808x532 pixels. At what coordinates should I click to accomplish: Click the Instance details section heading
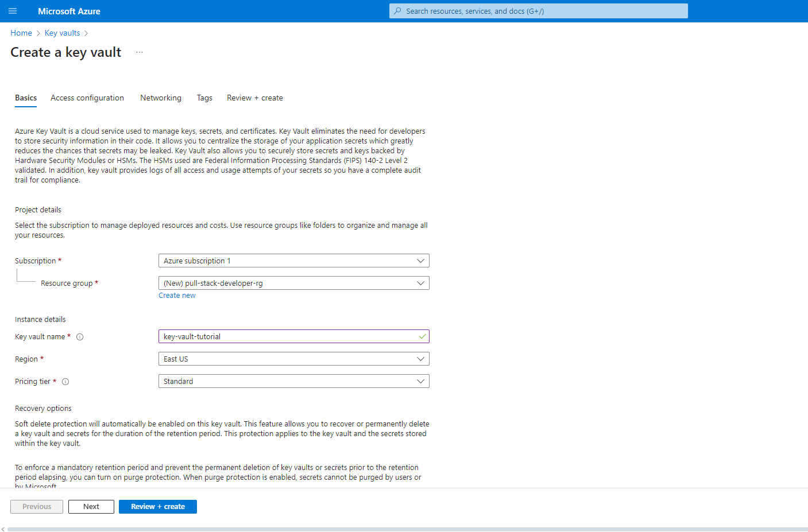point(40,320)
